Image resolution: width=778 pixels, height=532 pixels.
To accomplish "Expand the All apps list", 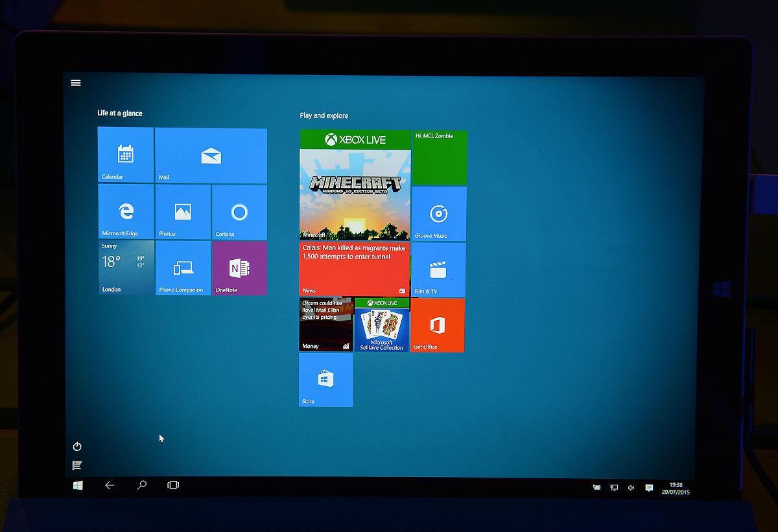I will [x=77, y=465].
